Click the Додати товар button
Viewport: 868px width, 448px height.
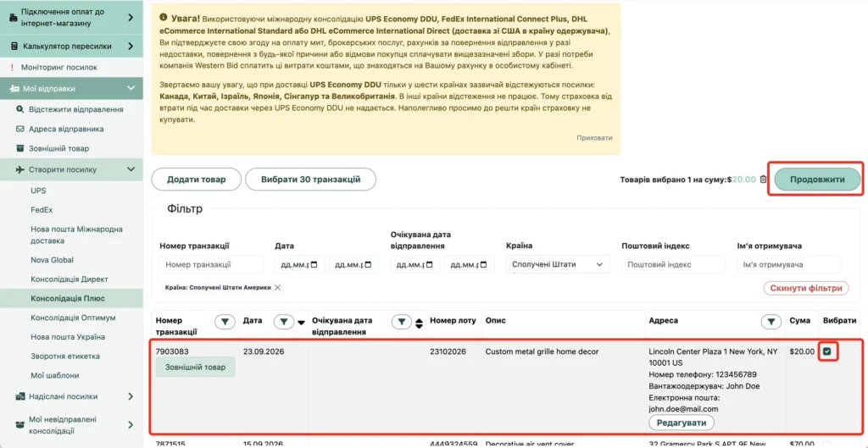(x=197, y=180)
